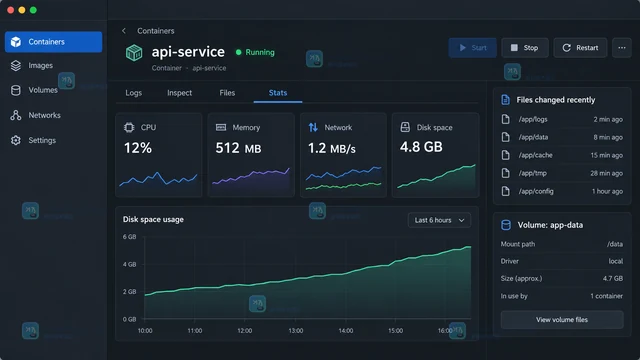Open the /app/config file entry
This screenshot has height=360, width=640.
point(562,191)
